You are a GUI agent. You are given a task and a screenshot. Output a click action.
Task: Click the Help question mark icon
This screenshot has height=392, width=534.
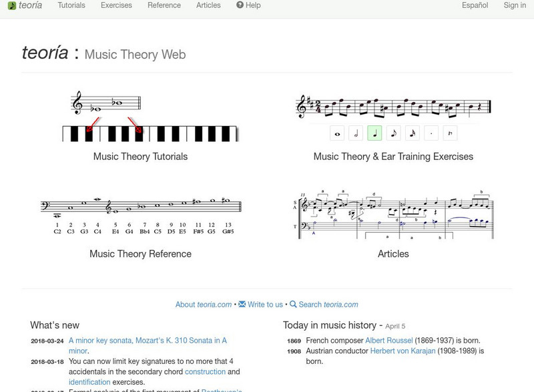(x=240, y=5)
